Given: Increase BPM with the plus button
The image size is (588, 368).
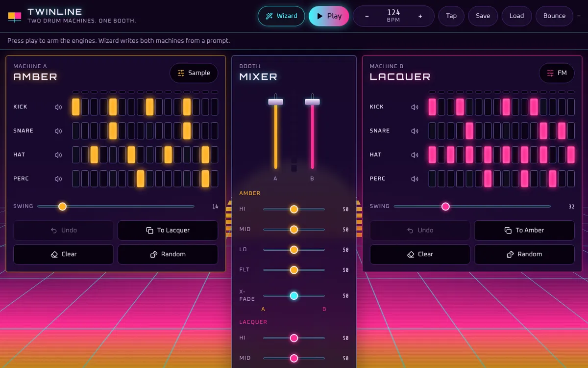Looking at the screenshot, I should pyautogui.click(x=420, y=16).
